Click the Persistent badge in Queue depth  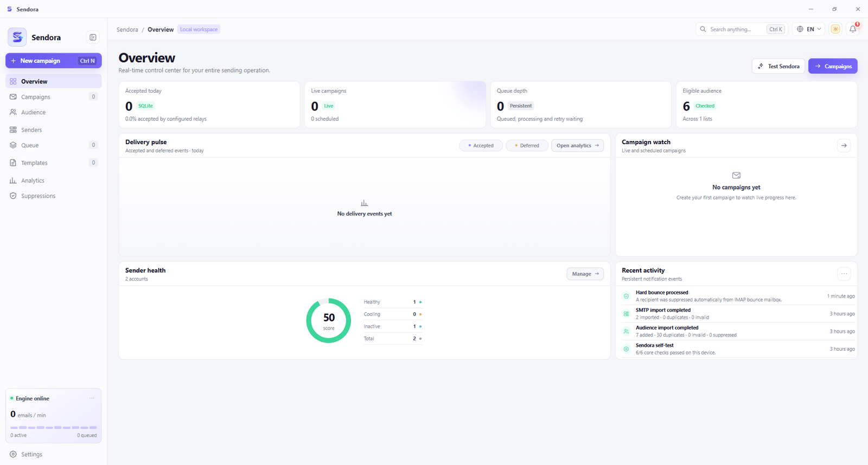coord(521,106)
